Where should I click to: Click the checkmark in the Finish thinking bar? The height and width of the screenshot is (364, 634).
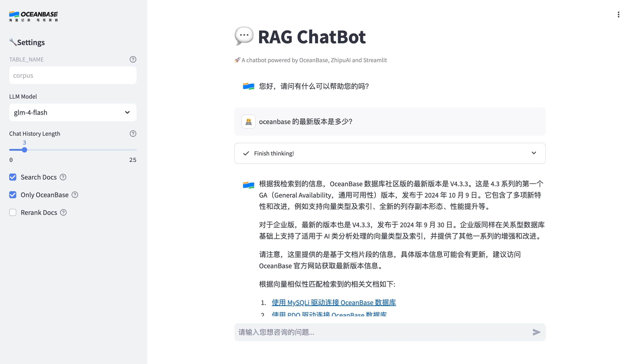(246, 153)
